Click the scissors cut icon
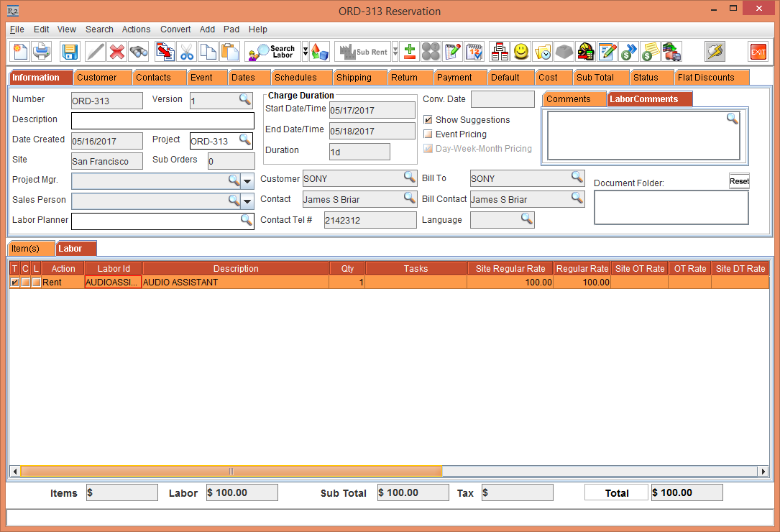The width and height of the screenshot is (780, 532). (x=187, y=52)
